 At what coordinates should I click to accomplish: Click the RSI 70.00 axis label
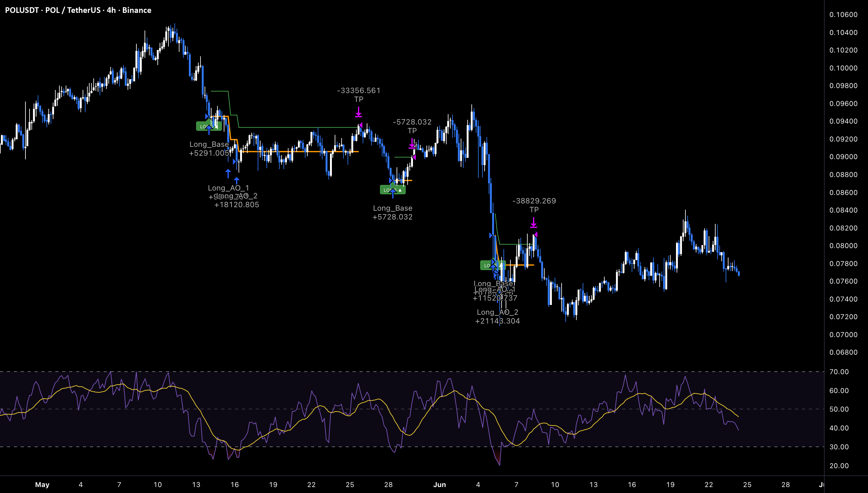click(x=839, y=372)
